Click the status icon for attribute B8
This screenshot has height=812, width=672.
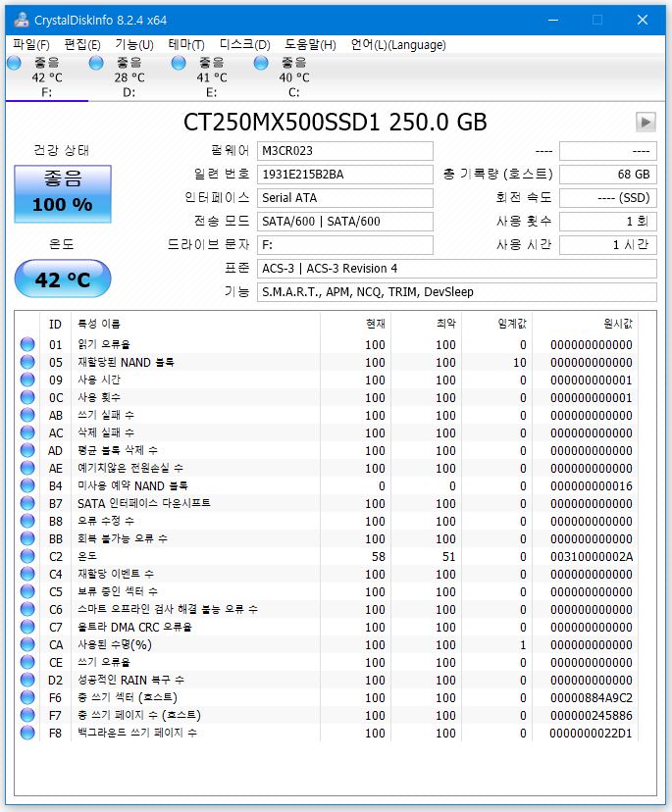(27, 521)
